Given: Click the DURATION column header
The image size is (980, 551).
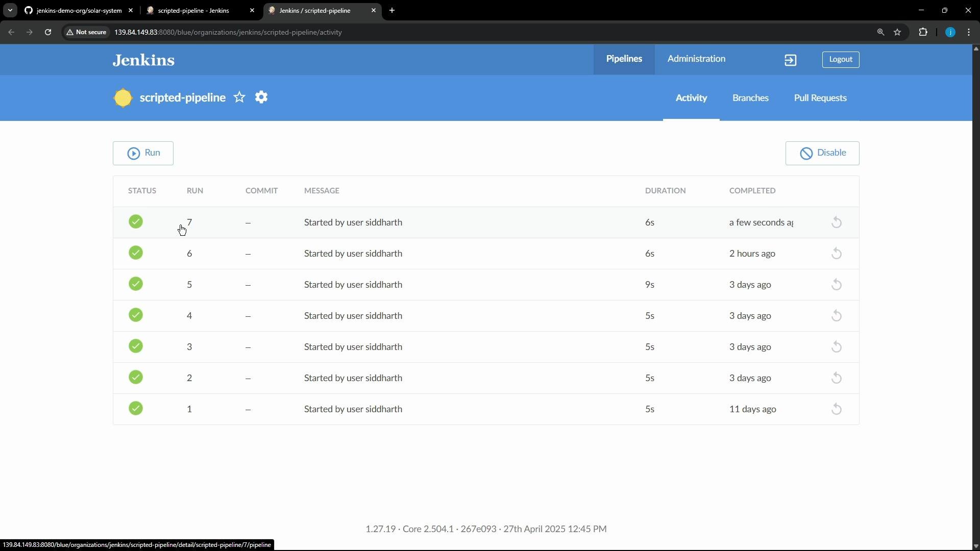Looking at the screenshot, I should [x=665, y=191].
